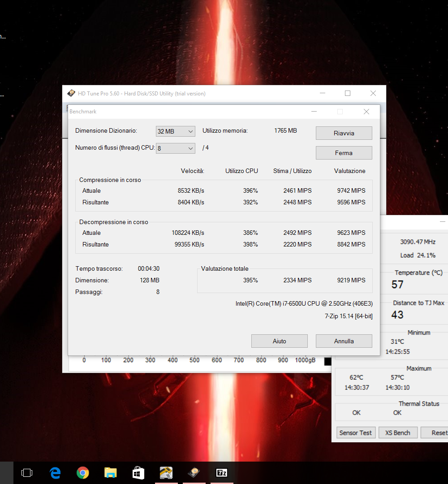The image size is (448, 484).
Task: Click the Passaggi label
Action: coord(89,292)
